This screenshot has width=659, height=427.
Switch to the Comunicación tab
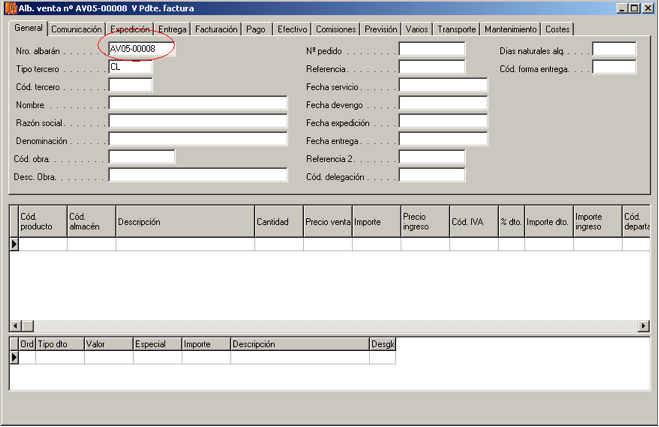point(76,30)
